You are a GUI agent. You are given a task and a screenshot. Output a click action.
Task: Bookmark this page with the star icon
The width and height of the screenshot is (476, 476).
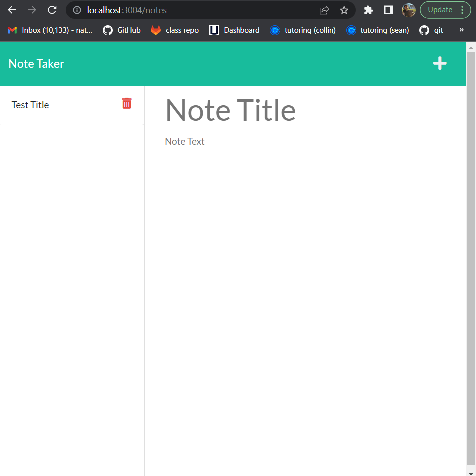(344, 10)
